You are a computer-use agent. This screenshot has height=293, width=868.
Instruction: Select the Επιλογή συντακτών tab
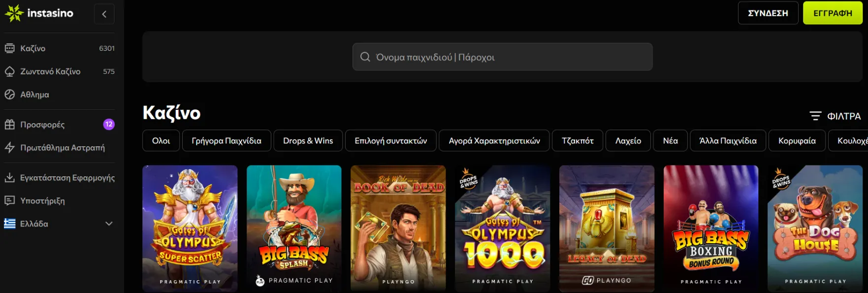(391, 141)
